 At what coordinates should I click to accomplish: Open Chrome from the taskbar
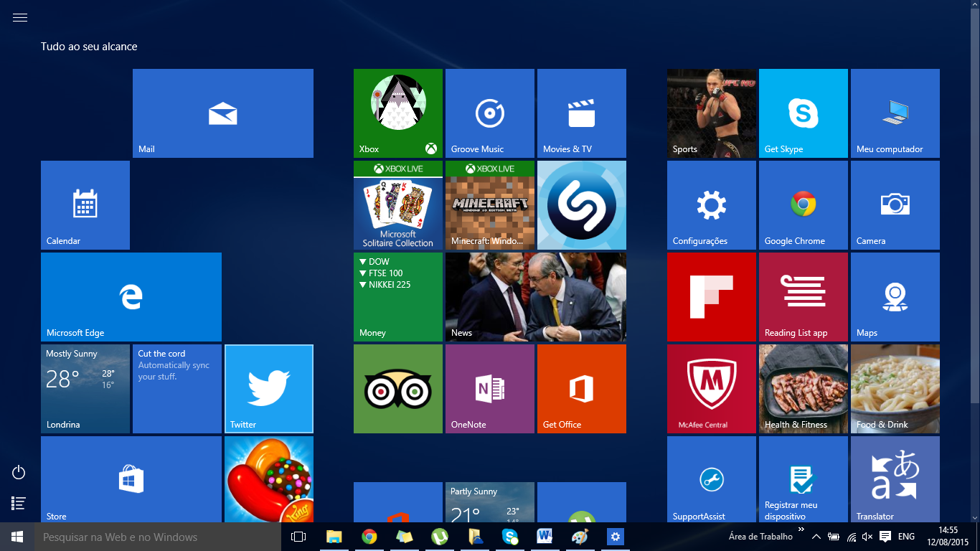(369, 537)
